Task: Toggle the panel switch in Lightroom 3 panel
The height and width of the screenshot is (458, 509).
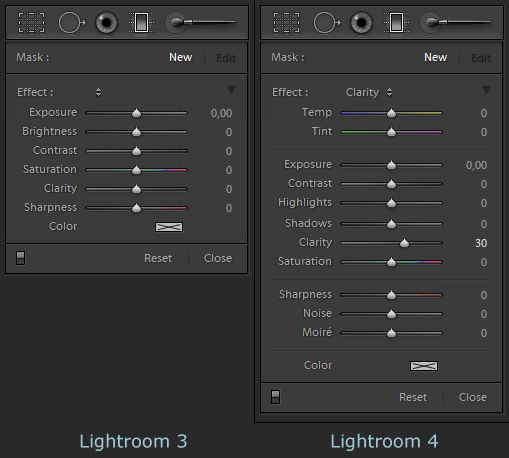Action: coord(20,258)
